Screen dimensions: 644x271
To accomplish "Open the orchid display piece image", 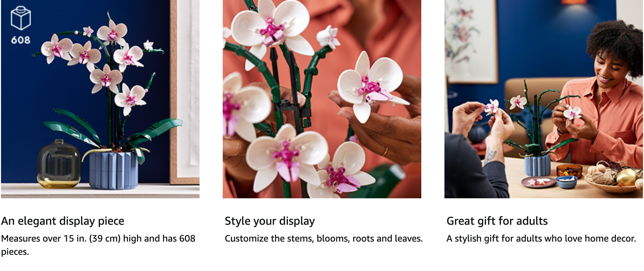I will 100,99.
